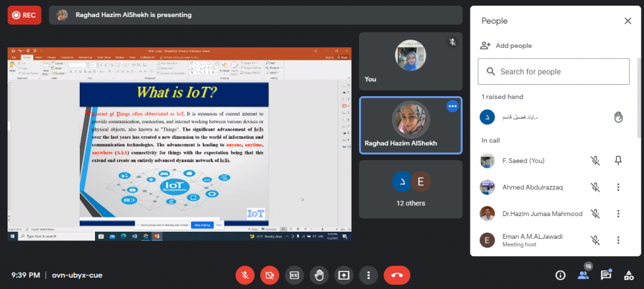Screen dimensions: 644x289
Task: Open more actions for Ahmed Abdulrazzaq
Action: [618, 187]
